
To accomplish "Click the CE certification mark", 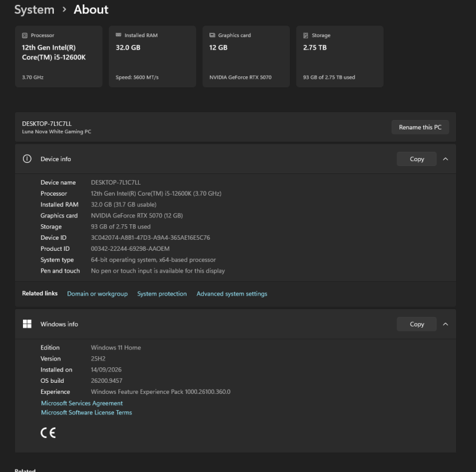I will [x=48, y=432].
